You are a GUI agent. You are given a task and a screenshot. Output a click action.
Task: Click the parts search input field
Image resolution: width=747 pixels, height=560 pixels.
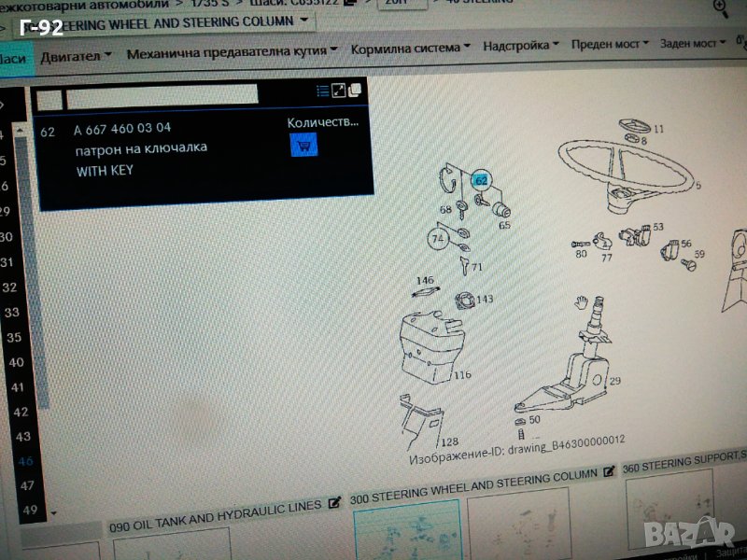pos(161,94)
